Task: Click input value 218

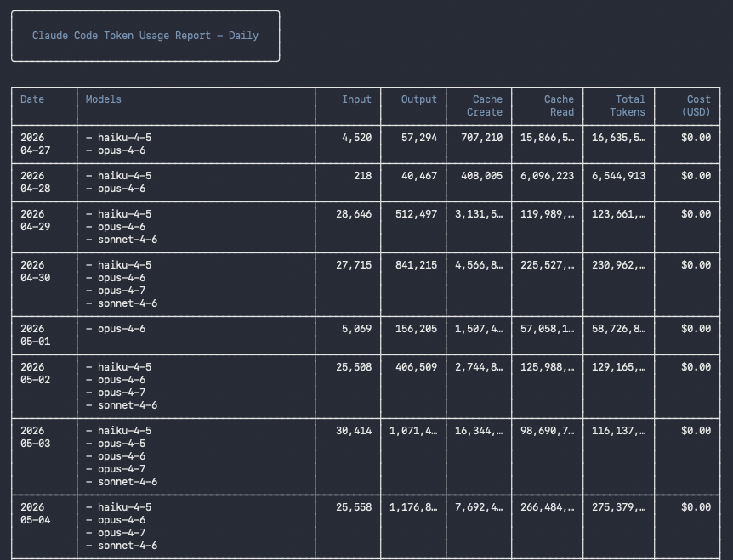Action: (363, 176)
